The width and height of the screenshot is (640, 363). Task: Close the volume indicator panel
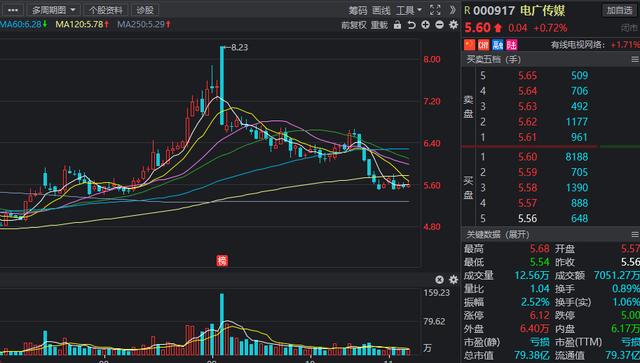[439, 280]
